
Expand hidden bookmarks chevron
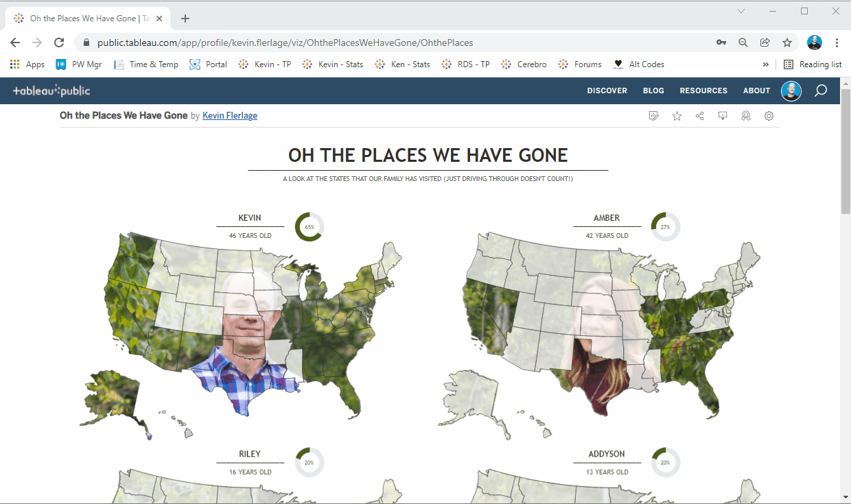[x=766, y=64]
